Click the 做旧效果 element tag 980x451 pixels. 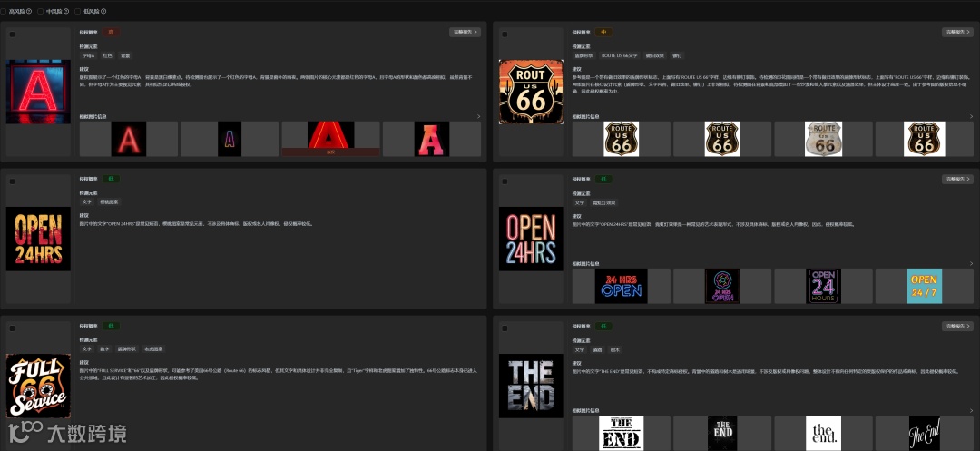(x=654, y=55)
